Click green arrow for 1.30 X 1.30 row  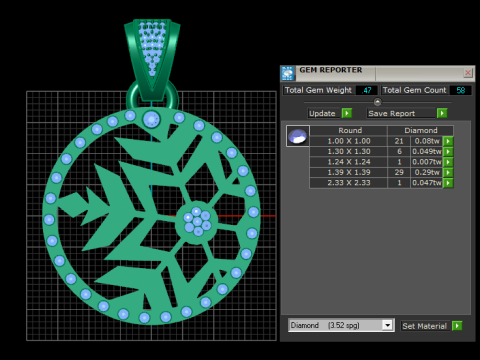448,152
